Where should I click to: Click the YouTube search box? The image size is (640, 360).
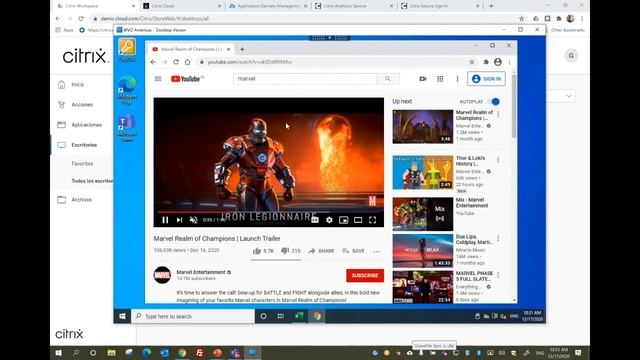304,79
